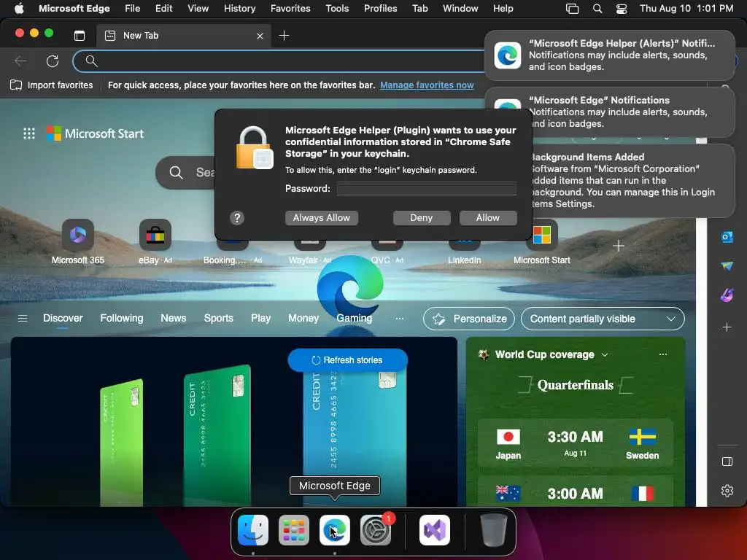Click Allow in the keychain dialog
The image size is (747, 560).
point(488,217)
